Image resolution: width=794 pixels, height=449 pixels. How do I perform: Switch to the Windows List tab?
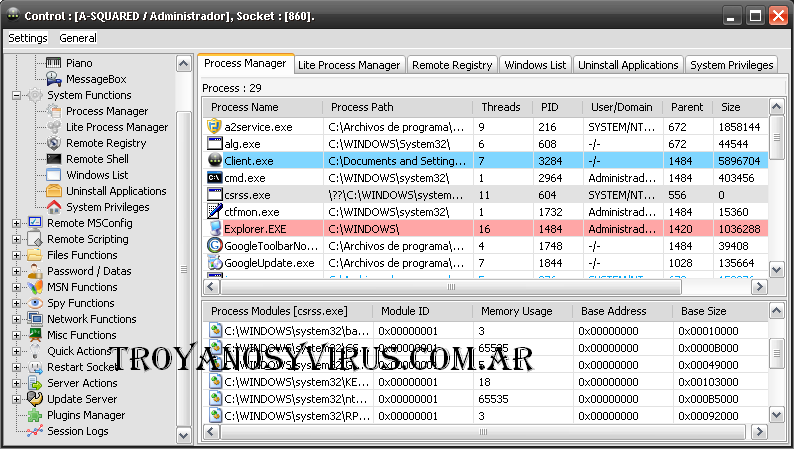pyautogui.click(x=535, y=65)
